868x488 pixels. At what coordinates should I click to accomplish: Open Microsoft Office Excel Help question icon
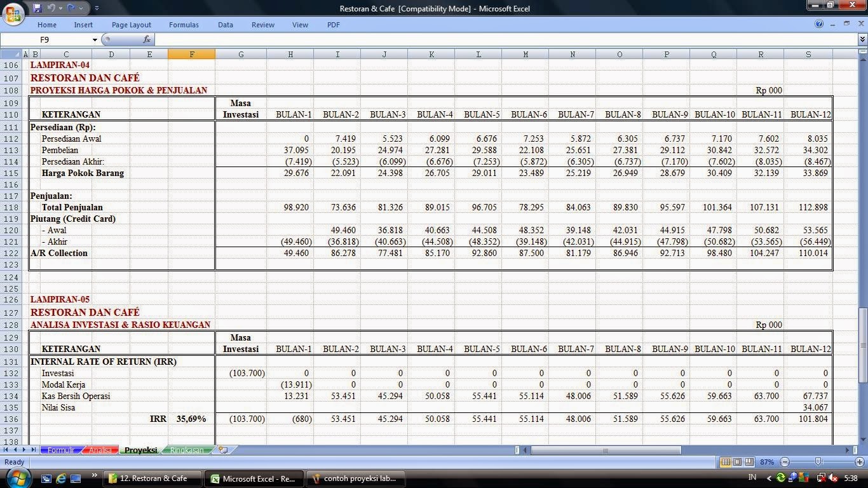819,24
